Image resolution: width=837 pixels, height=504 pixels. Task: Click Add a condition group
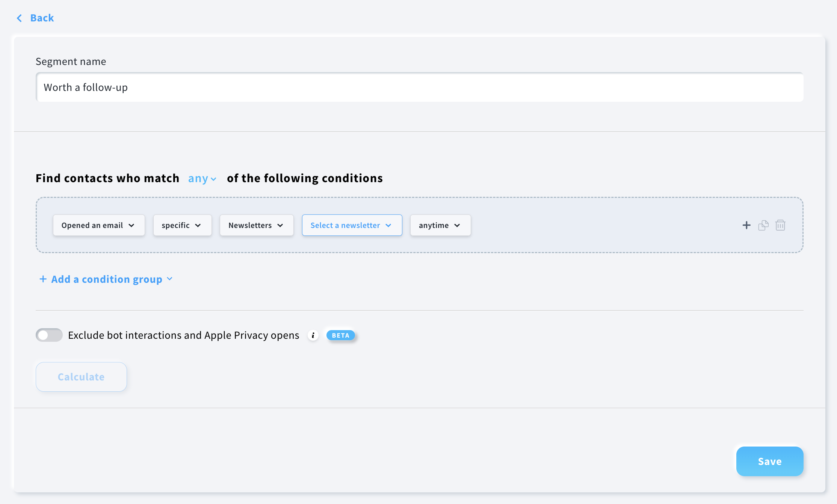pos(106,279)
